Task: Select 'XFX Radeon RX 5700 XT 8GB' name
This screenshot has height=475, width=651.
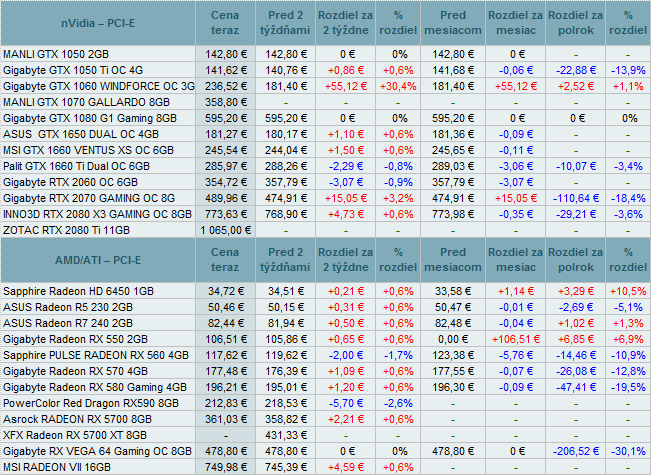Action: pos(75,436)
